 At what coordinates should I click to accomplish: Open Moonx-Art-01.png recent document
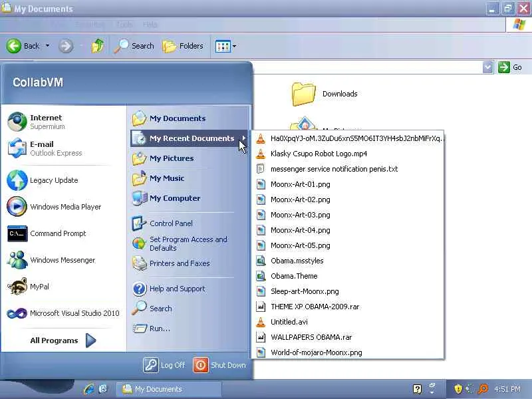[x=348, y=184]
